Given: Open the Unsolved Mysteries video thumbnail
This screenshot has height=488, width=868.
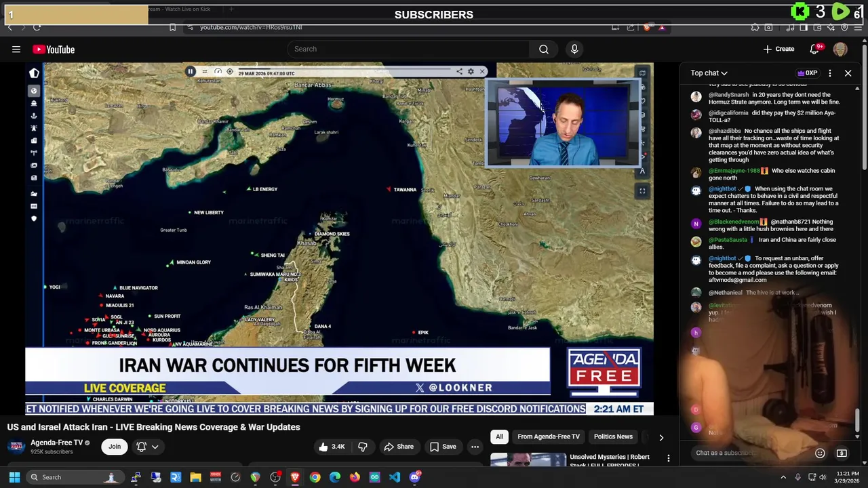Looking at the screenshot, I should [x=528, y=460].
